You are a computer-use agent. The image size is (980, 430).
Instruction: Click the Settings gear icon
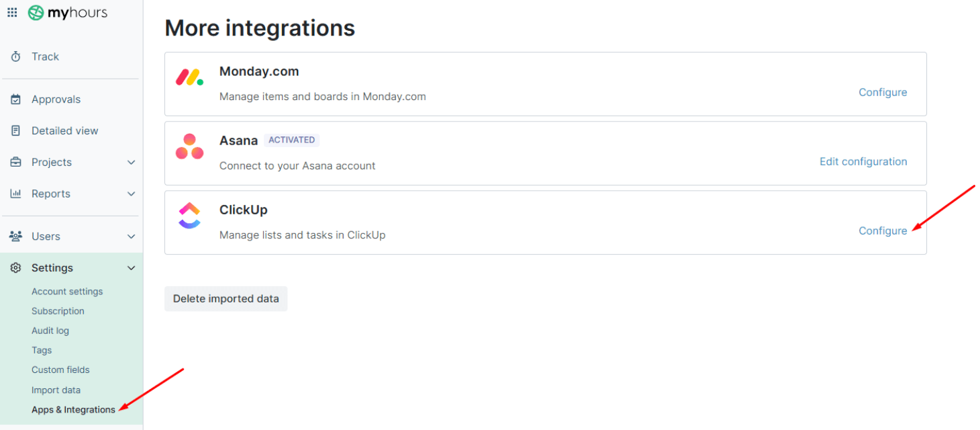coord(15,267)
